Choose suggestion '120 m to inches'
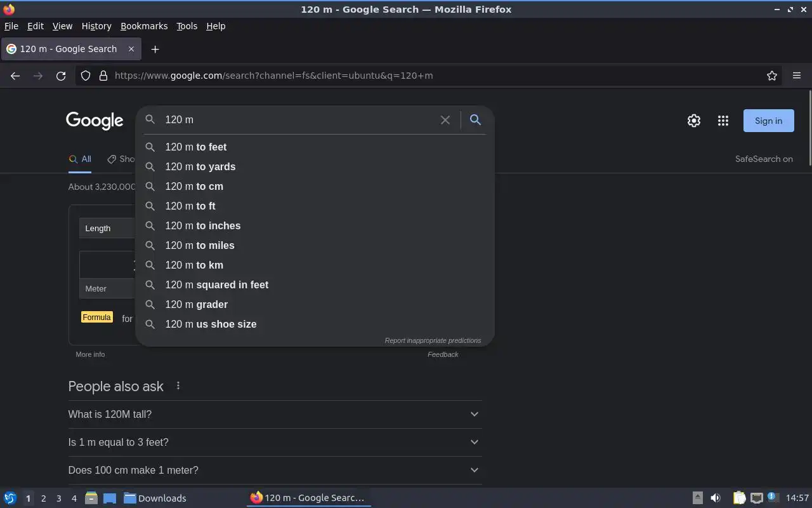Screen dimensions: 812x508 pos(315,225)
